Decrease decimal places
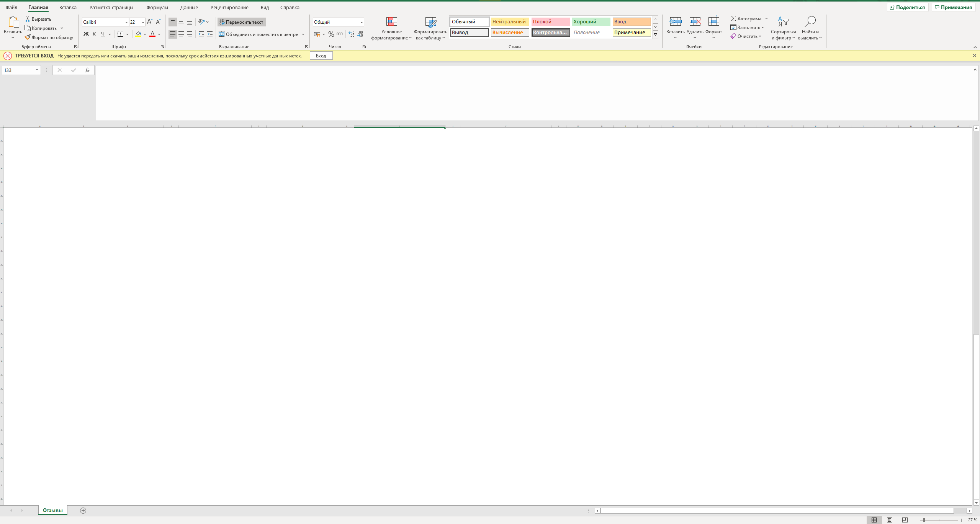Image resolution: width=980 pixels, height=524 pixels. pos(360,34)
